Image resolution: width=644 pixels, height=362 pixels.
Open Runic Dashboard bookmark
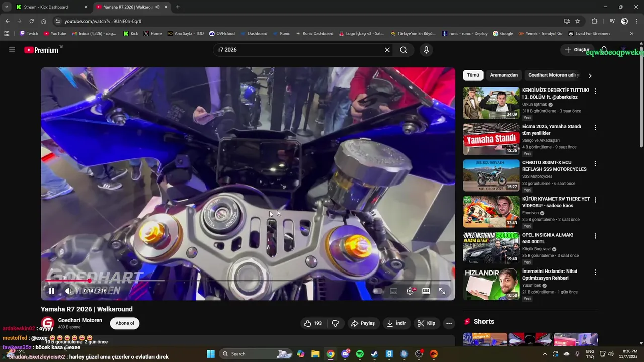coord(314,34)
